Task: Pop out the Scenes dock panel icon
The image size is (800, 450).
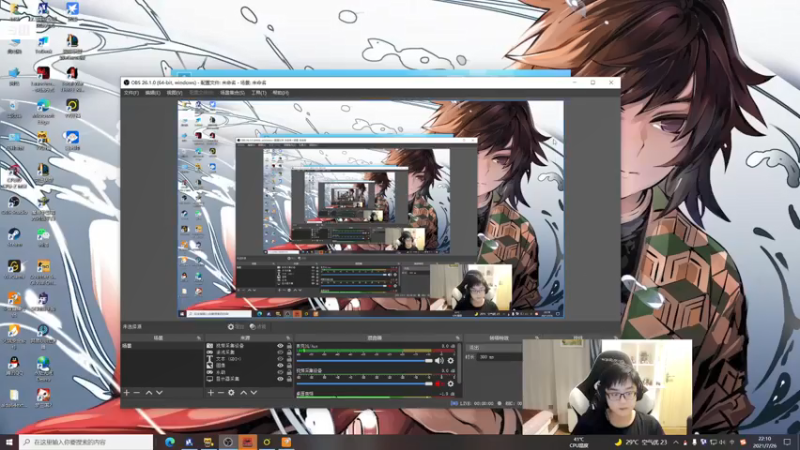Action: point(199,338)
